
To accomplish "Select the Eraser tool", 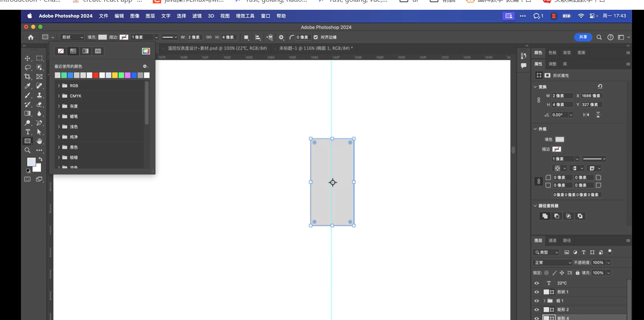I will click(40, 105).
